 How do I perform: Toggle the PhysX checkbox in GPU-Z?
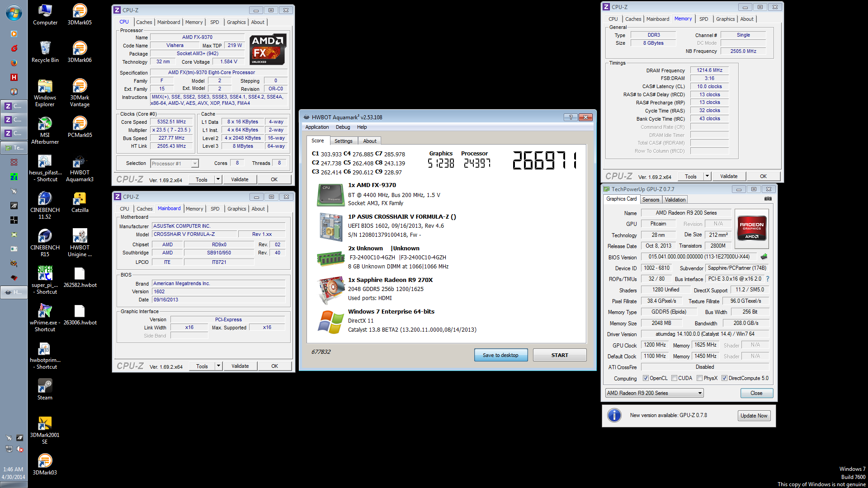pyautogui.click(x=699, y=378)
